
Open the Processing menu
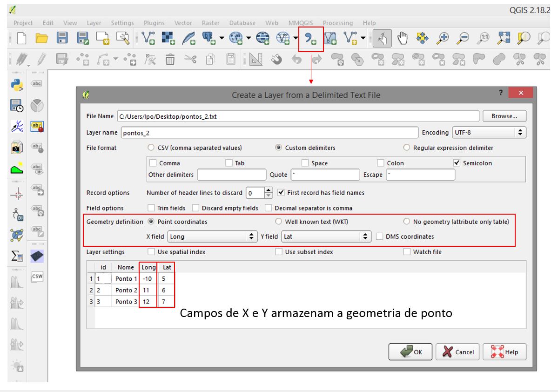click(x=337, y=23)
